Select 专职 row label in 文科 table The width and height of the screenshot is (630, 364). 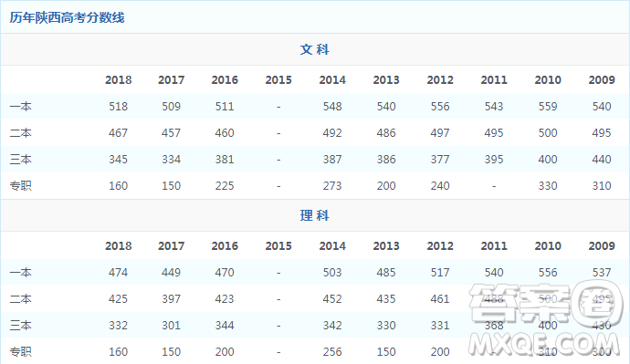(20, 186)
